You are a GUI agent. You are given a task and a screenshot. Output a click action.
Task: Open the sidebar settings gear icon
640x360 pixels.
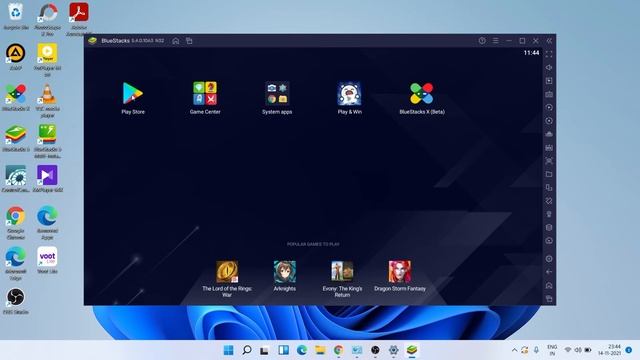pyautogui.click(x=549, y=259)
